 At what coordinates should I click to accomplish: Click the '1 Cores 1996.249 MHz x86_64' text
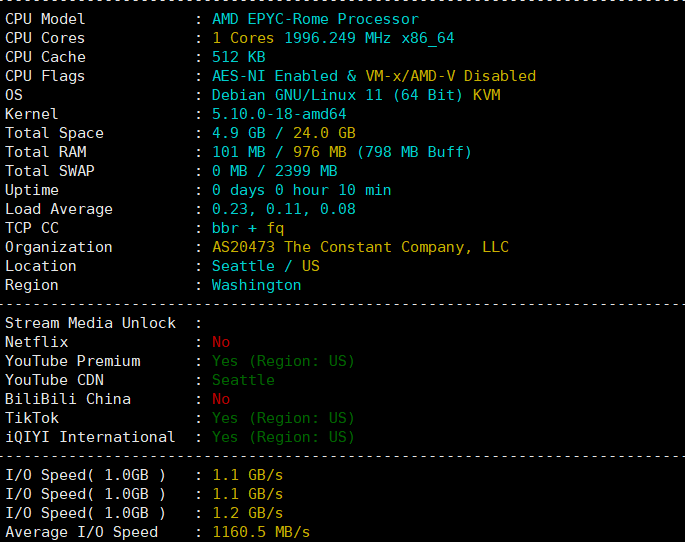(x=333, y=38)
